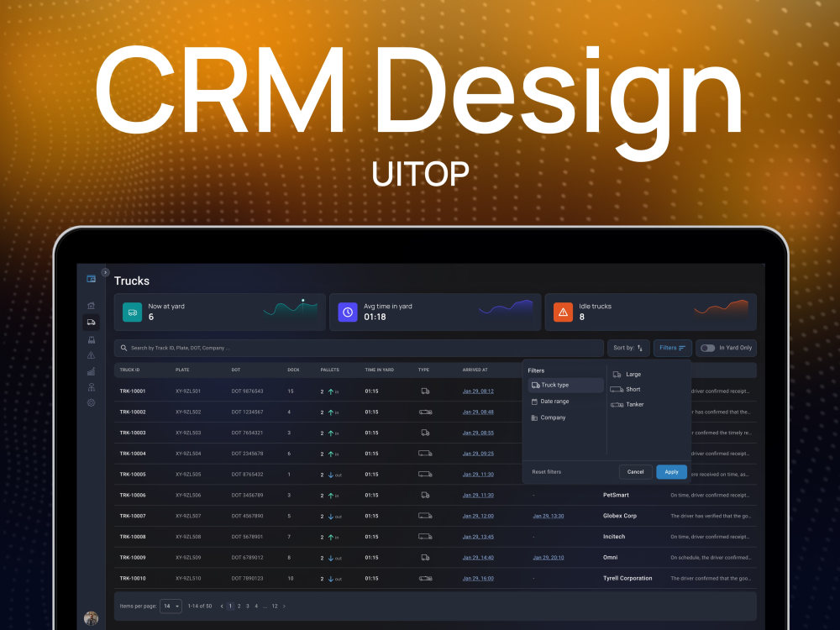Click the app logo in sidebar
840x630 pixels.
pyautogui.click(x=91, y=279)
